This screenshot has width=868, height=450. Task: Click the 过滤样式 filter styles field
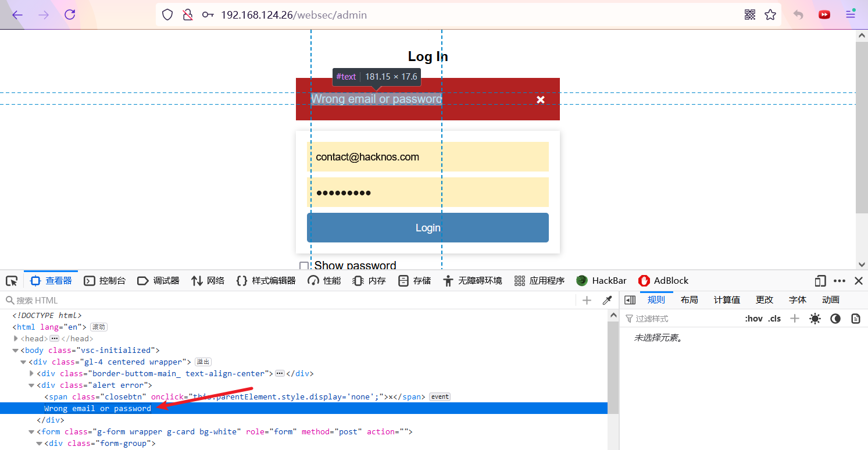(x=681, y=319)
